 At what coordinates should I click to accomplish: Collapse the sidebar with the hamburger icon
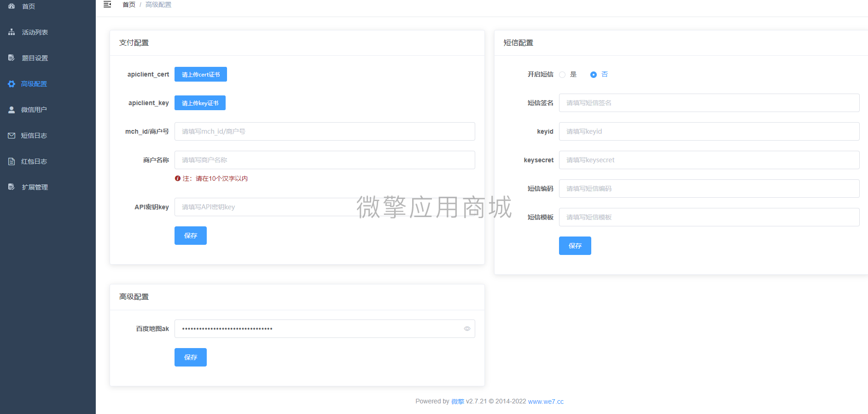pyautogui.click(x=107, y=4)
